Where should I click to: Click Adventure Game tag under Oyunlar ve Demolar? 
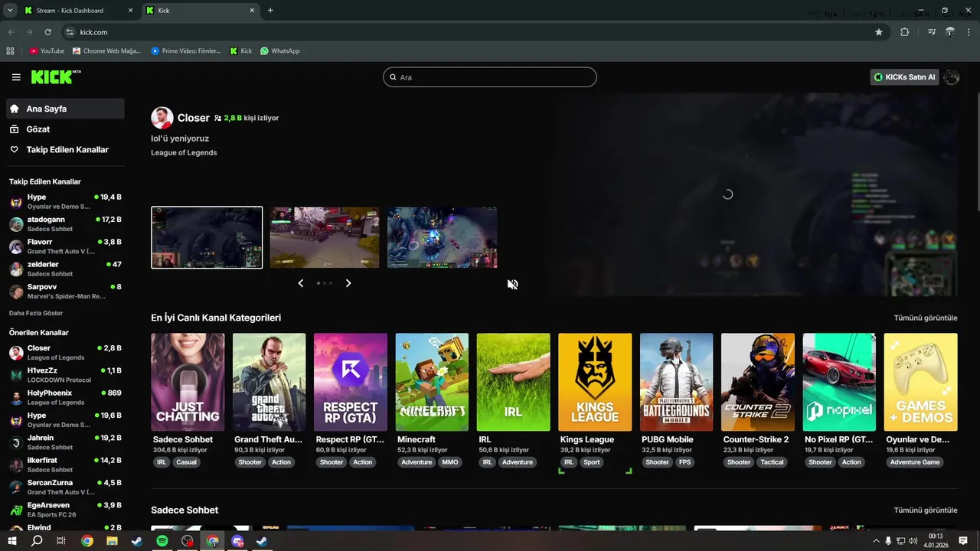click(915, 462)
